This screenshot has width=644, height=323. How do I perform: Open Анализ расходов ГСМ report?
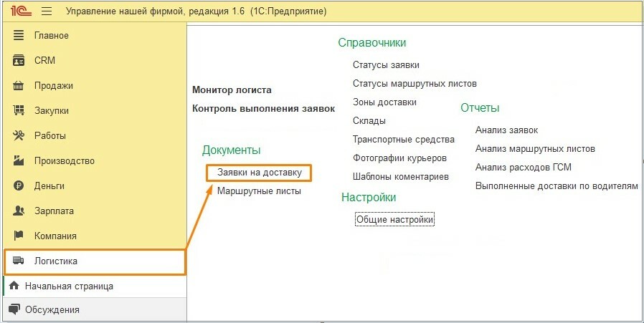[524, 168]
